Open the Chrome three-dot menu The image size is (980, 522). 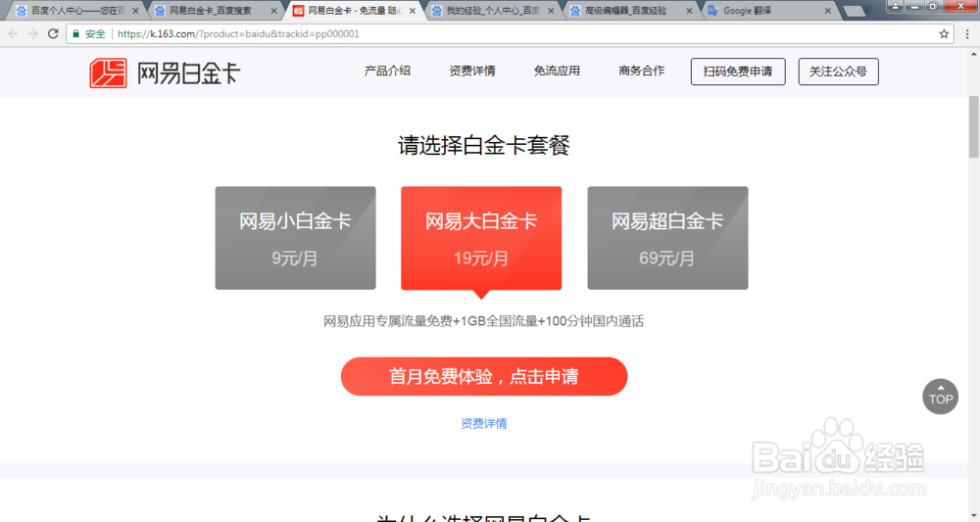click(967, 33)
